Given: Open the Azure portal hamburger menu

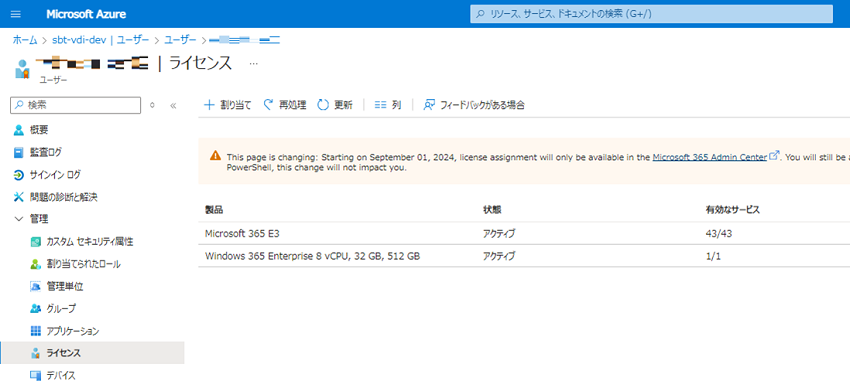Looking at the screenshot, I should [16, 14].
